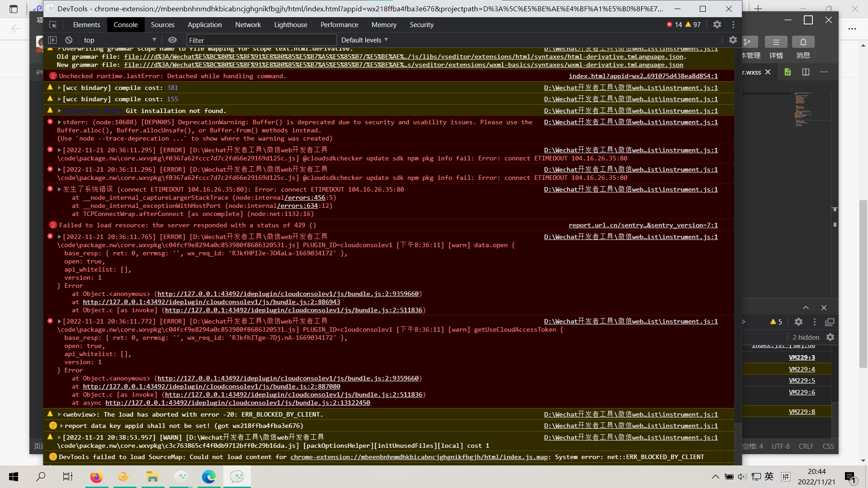Click the notification bell icon above 消息

click(x=803, y=42)
